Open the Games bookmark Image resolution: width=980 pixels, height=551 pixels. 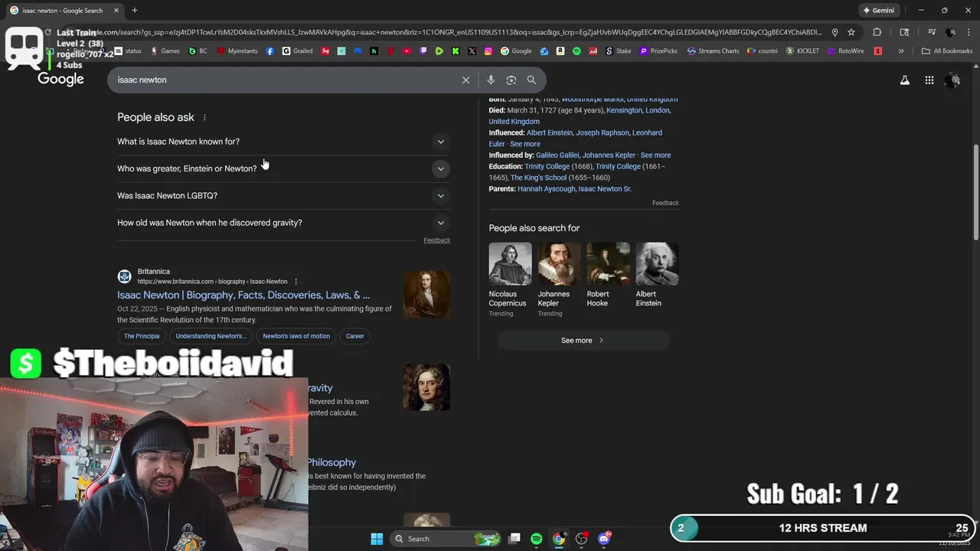[165, 51]
